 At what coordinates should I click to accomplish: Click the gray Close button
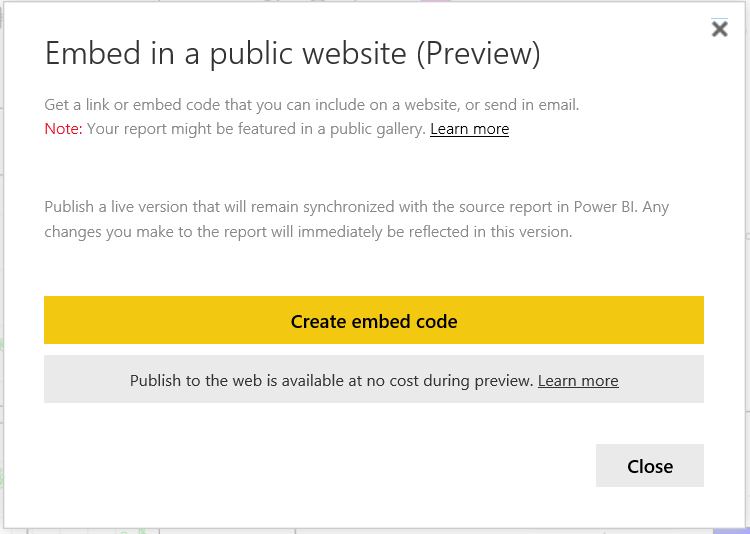click(650, 466)
